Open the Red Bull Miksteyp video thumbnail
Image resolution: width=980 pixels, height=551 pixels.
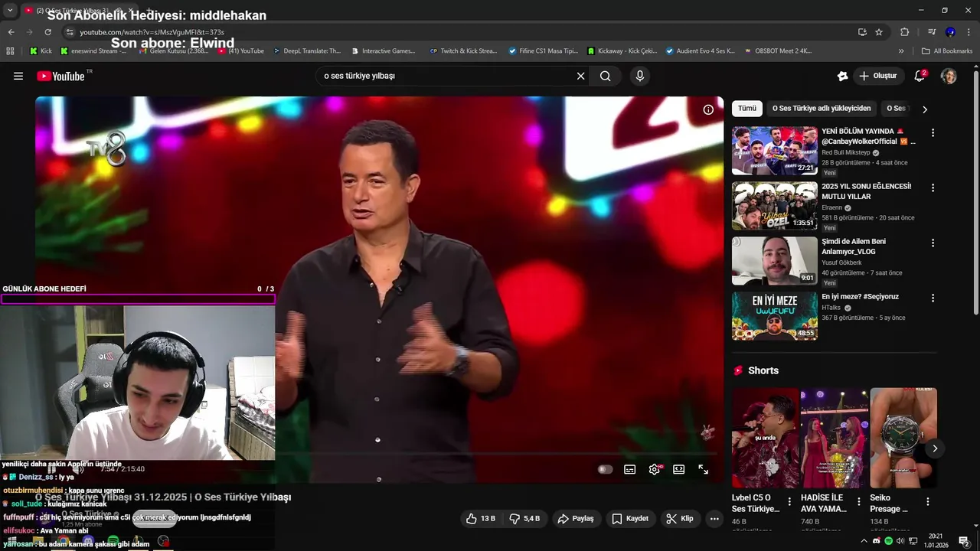[x=775, y=151]
